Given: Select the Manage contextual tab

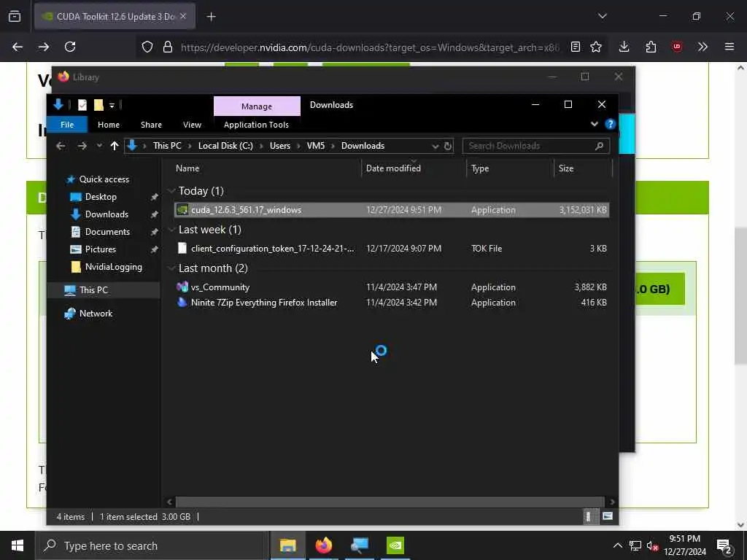Looking at the screenshot, I should 257,106.
